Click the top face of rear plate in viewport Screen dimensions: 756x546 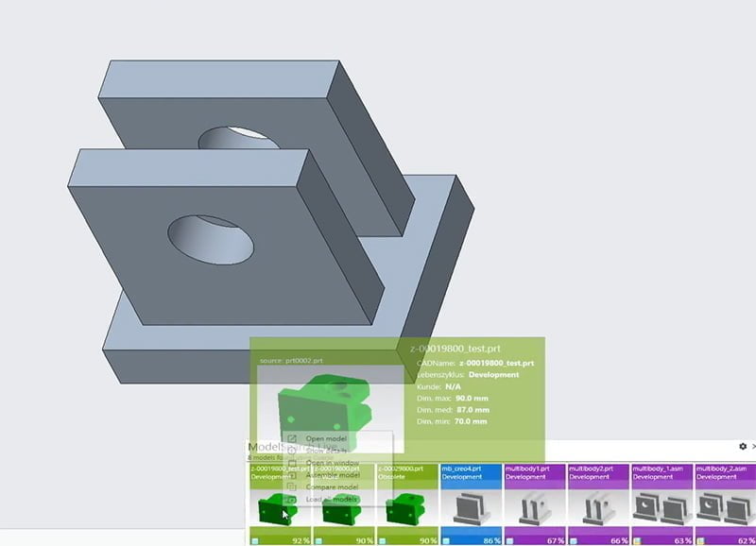coord(219,78)
